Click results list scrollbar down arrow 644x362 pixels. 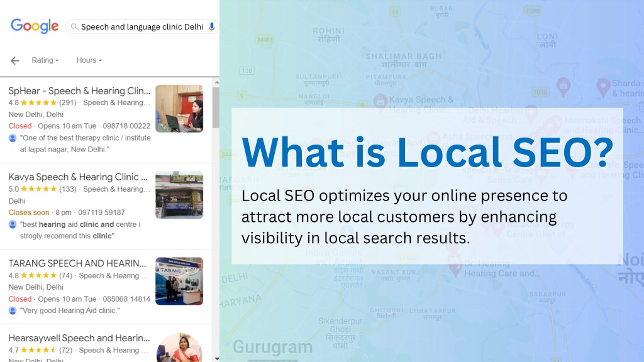tap(216, 358)
